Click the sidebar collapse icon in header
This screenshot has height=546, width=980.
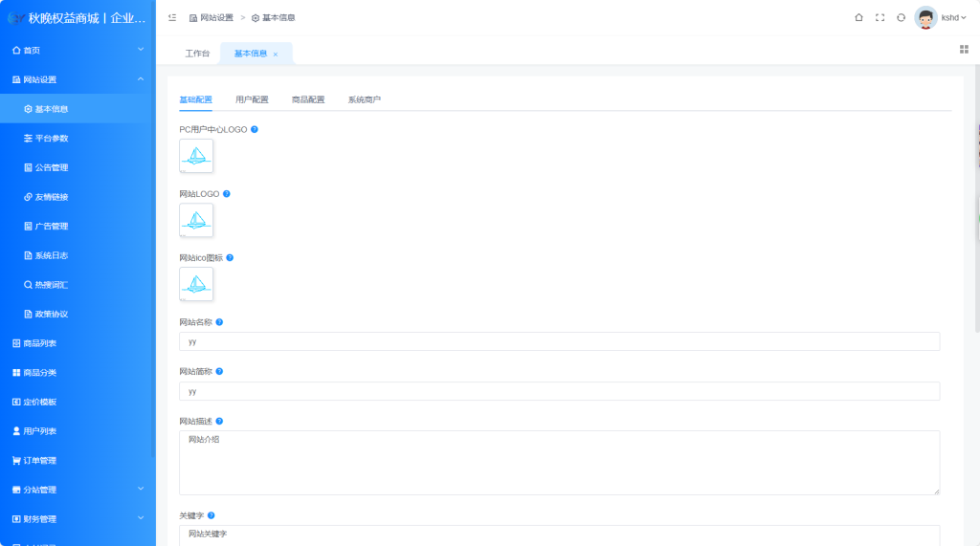(x=172, y=17)
